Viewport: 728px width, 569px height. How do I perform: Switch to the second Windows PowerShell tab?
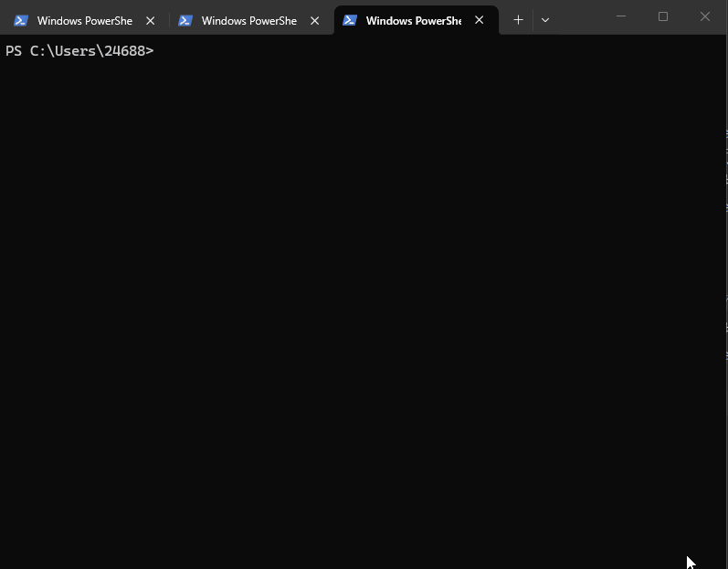click(x=249, y=20)
